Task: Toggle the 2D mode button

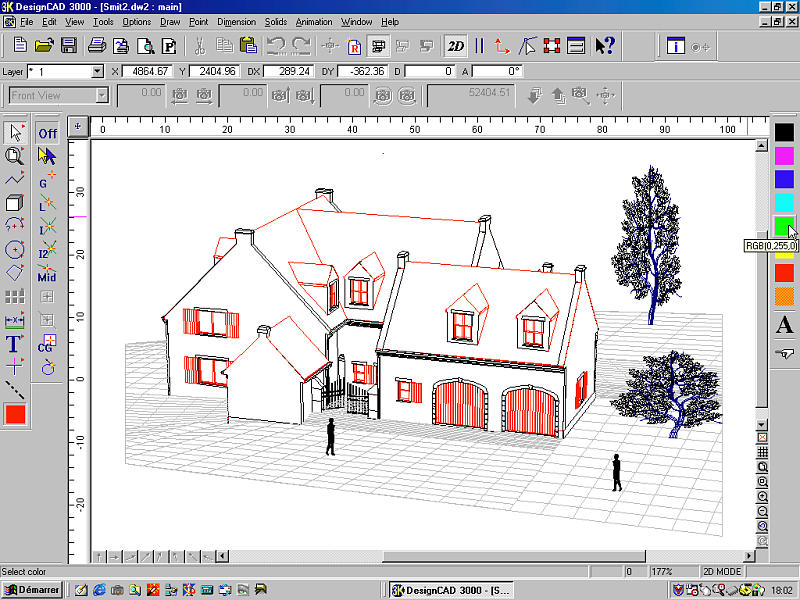Action: tap(456, 46)
